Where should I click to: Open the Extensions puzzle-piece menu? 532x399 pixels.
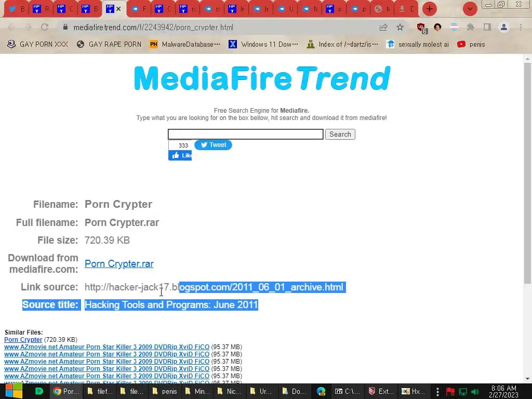pos(470,27)
